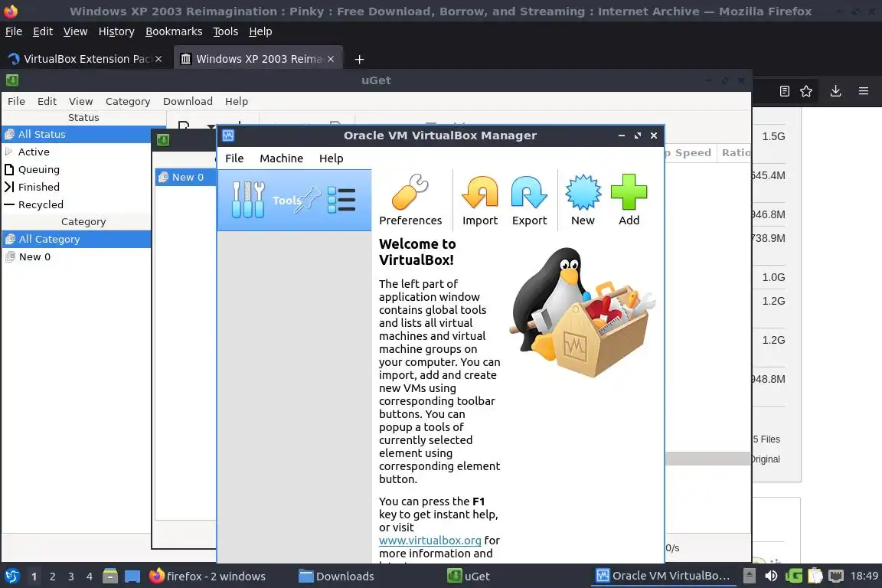Open uGet Category menu
Screen dimensions: 882x588
tap(128, 101)
